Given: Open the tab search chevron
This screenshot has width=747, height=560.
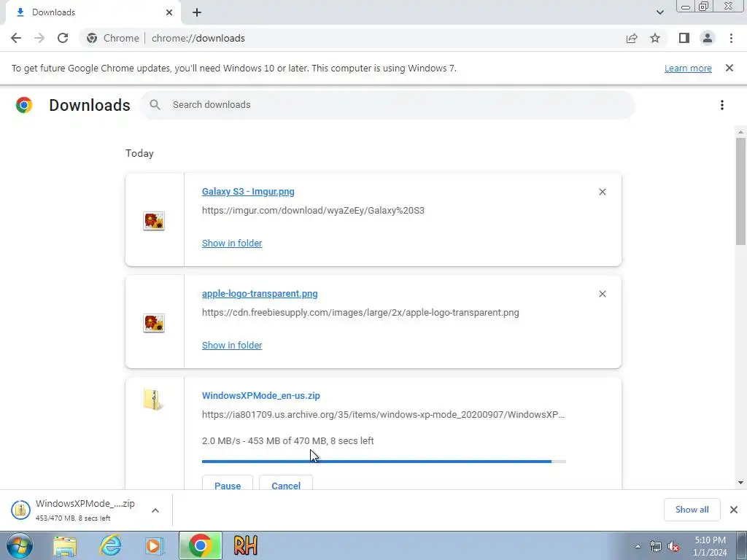Looking at the screenshot, I should click(659, 12).
